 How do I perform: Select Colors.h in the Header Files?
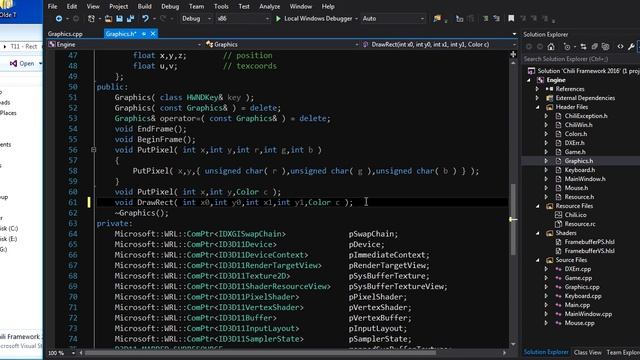[x=576, y=134]
